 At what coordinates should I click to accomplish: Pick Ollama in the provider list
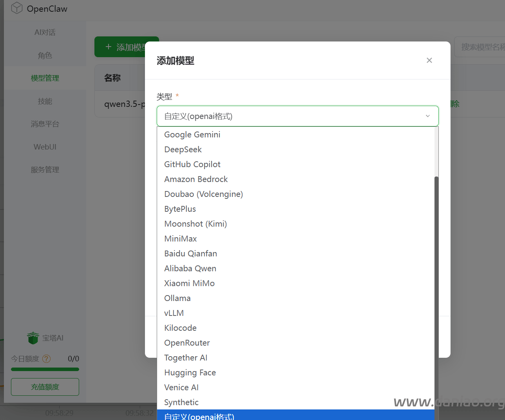pos(177,298)
